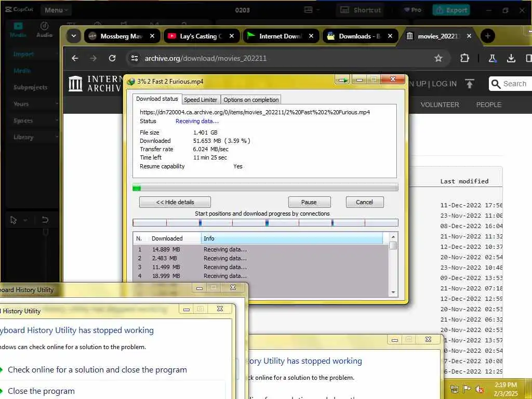Screen dimensions: 532x399
Task: Open the CapCut Shortcut button
Action: pos(361,10)
